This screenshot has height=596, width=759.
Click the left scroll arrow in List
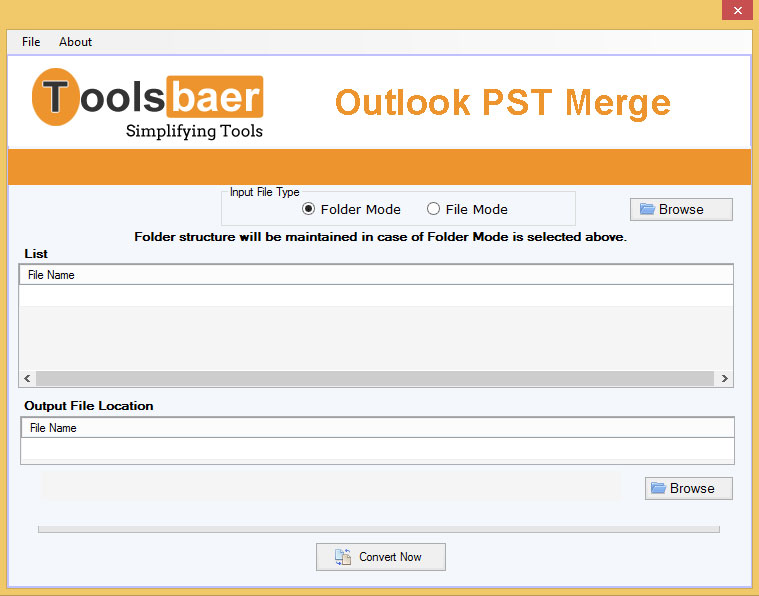click(27, 379)
